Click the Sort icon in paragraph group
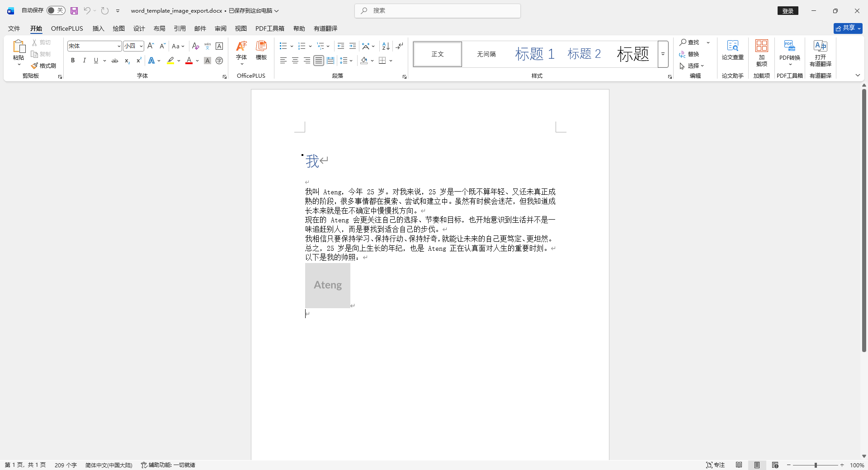The image size is (868, 470). 386,46
